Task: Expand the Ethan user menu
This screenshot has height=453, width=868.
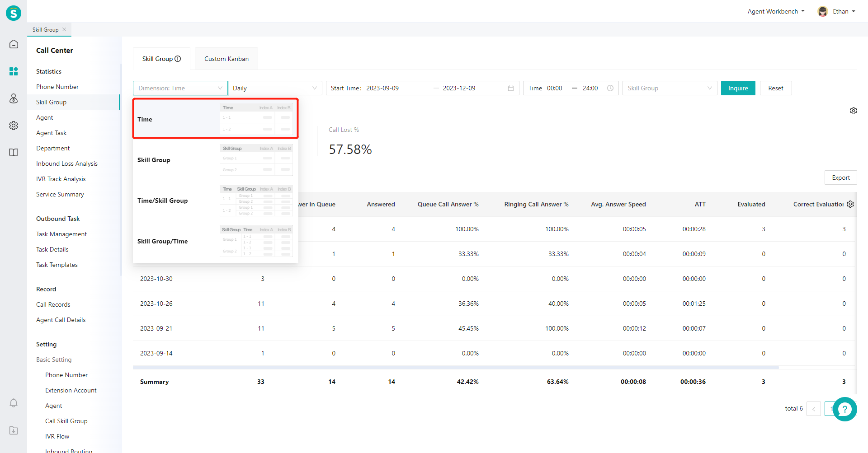Action: [x=844, y=11]
